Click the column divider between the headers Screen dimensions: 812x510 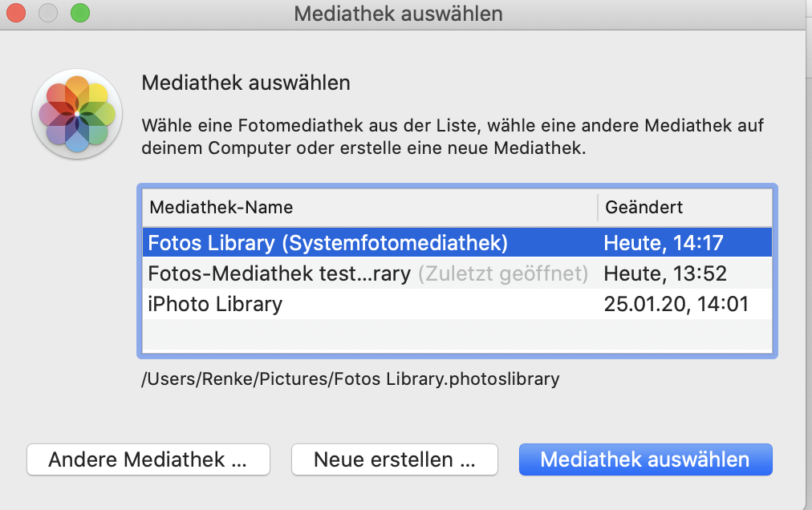tap(598, 208)
